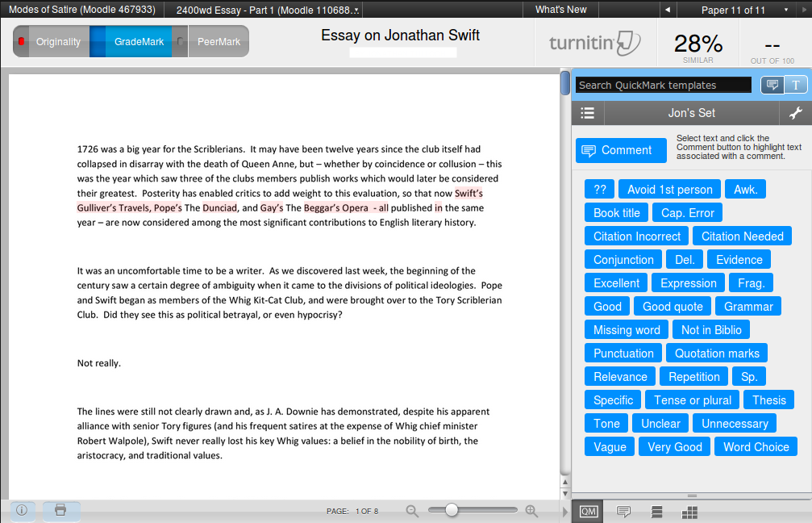Select the bubble comment tool top right
Screen dimensions: 812x523
point(772,85)
